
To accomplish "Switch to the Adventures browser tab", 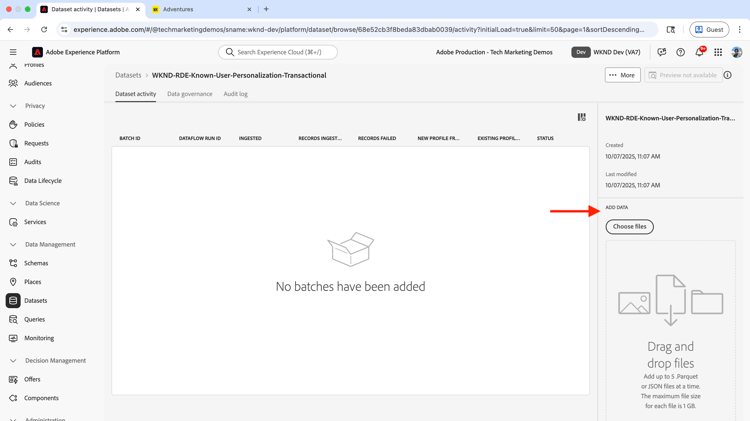I will tap(201, 9).
